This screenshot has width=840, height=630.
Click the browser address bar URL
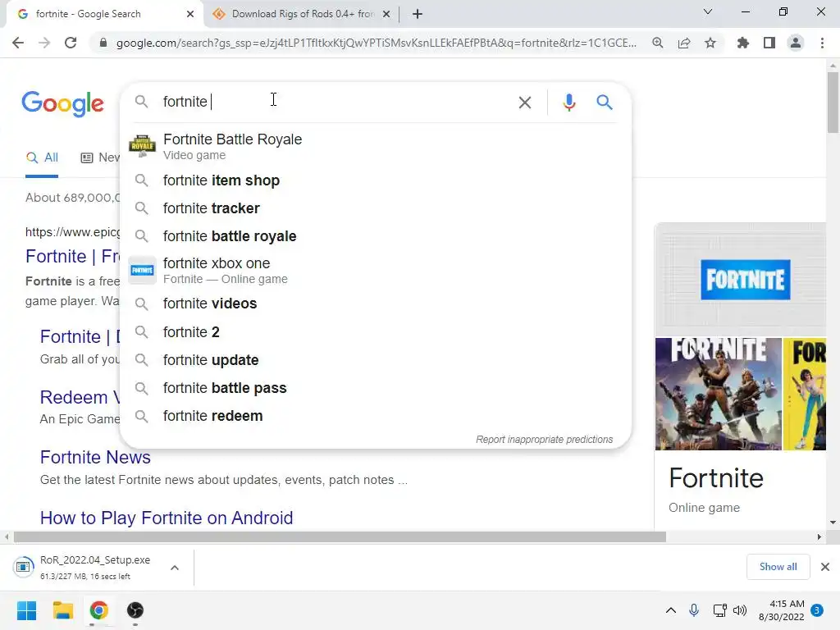(x=376, y=43)
